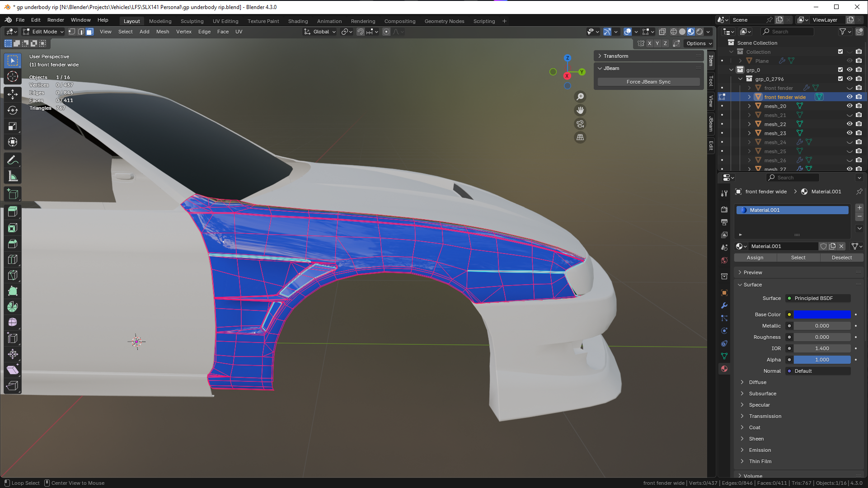The width and height of the screenshot is (868, 488).
Task: Select the Annotate pencil tool
Action: (13, 160)
